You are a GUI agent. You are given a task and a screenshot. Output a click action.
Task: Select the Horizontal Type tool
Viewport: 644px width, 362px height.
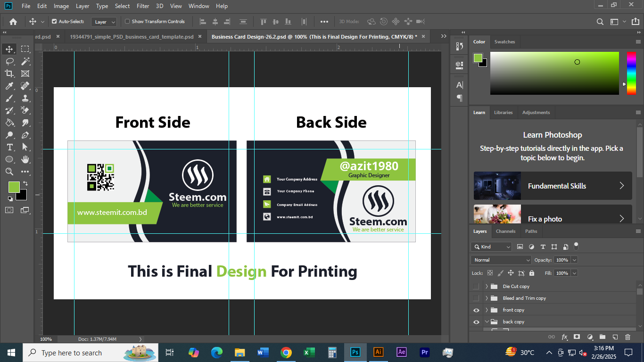pyautogui.click(x=9, y=148)
